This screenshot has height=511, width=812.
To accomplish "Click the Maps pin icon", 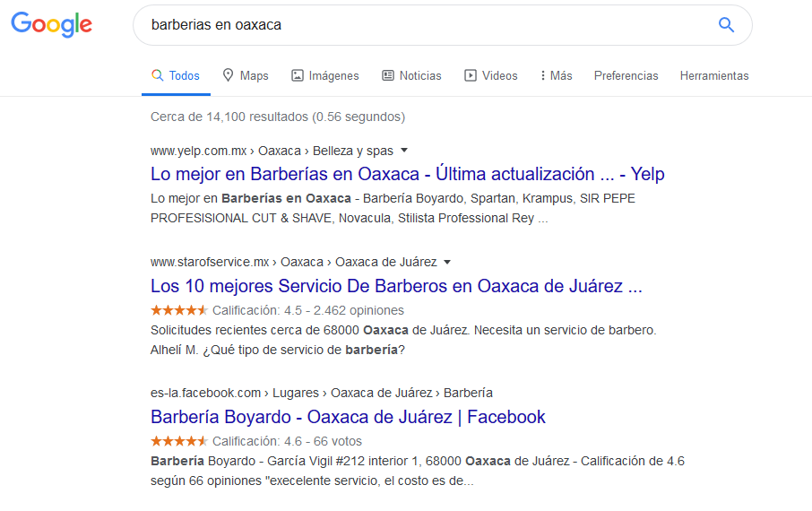I will click(x=228, y=75).
